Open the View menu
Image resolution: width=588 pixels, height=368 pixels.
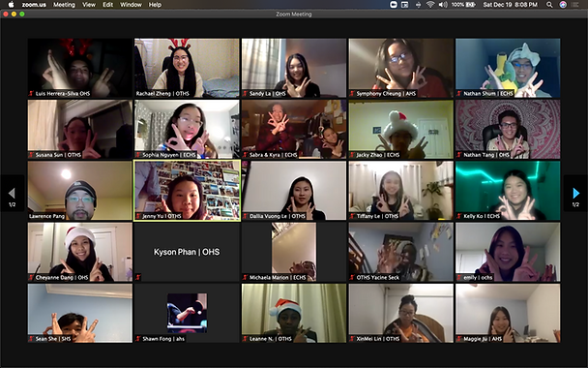[89, 5]
